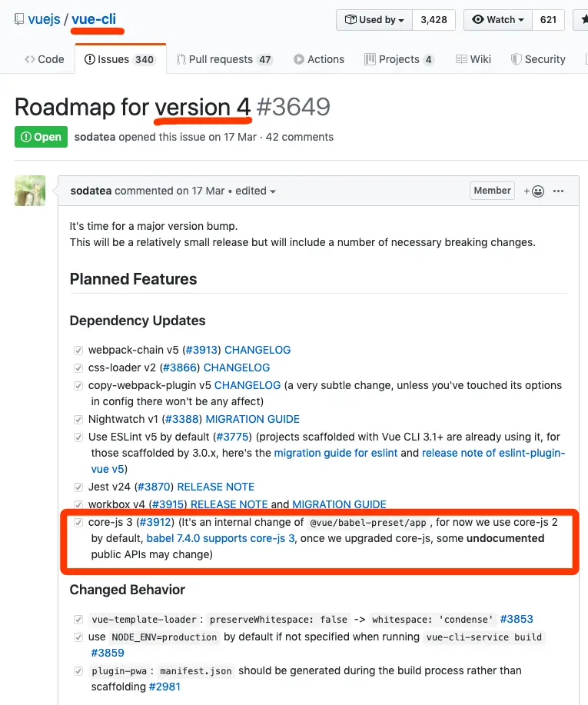Click sodatea's avatar thumbnail
Screen dimensions: 588x705
pos(30,191)
